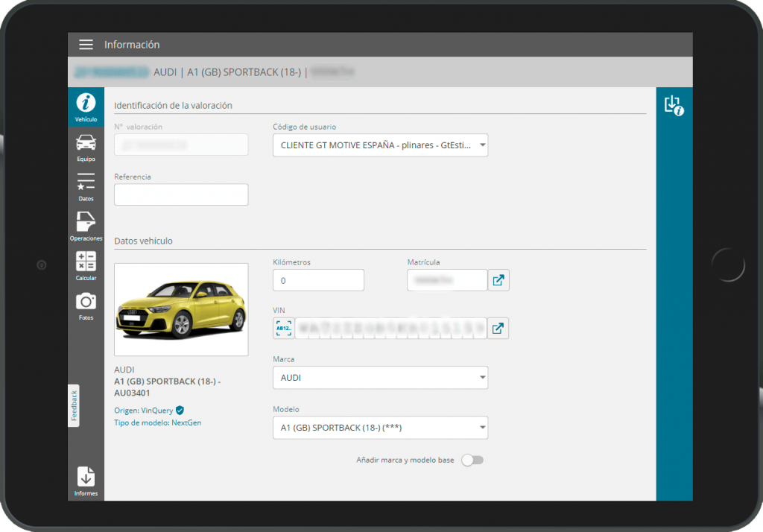Open the Informes download section
Image resolution: width=763 pixels, height=532 pixels.
86,481
